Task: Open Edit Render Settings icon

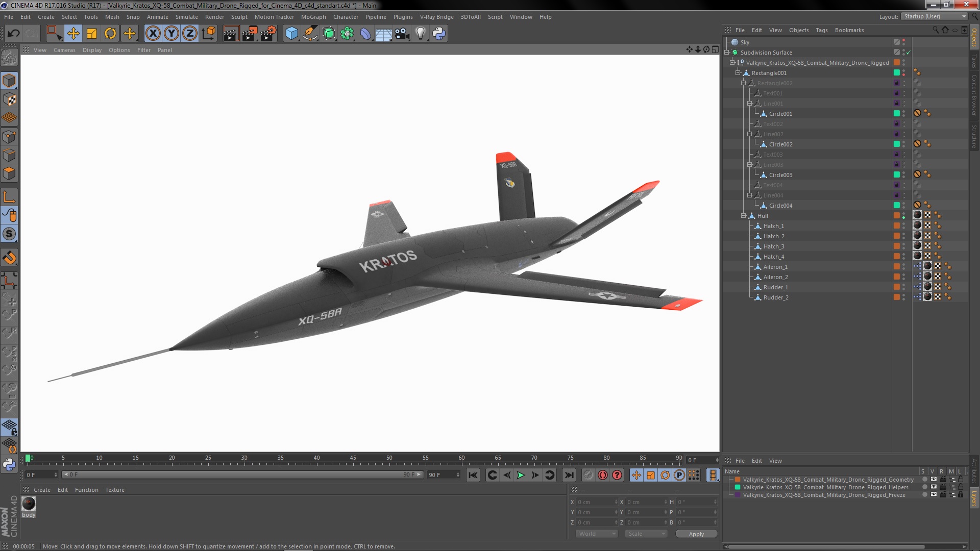Action: click(x=268, y=34)
